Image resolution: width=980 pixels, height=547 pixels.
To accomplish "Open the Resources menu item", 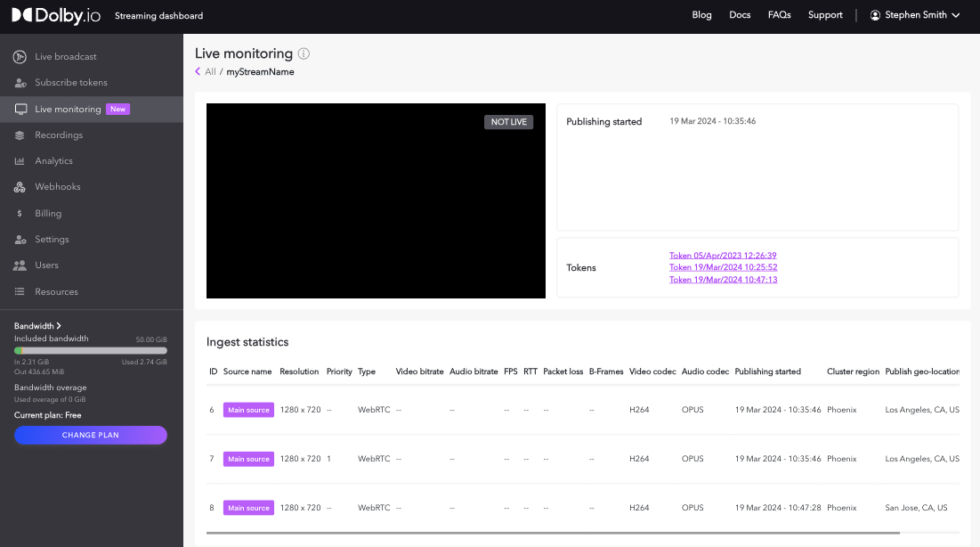I will [56, 292].
